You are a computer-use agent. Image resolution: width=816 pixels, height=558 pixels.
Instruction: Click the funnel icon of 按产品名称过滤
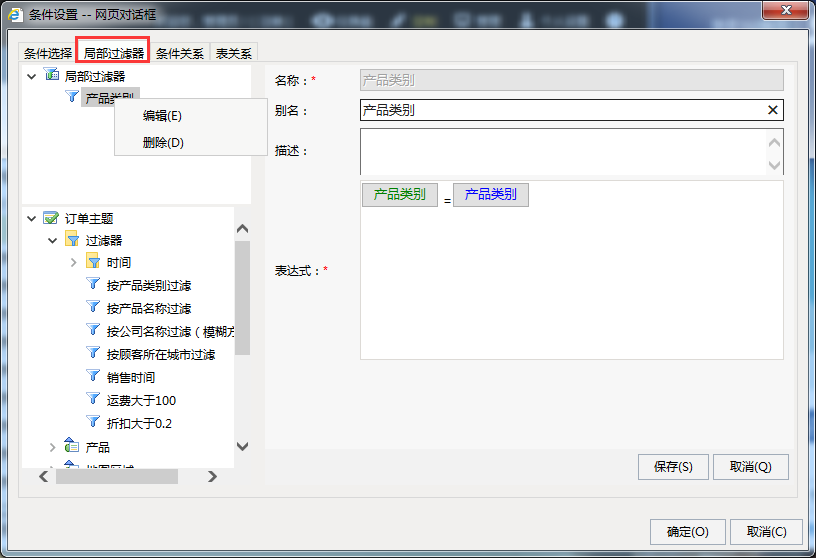point(93,307)
